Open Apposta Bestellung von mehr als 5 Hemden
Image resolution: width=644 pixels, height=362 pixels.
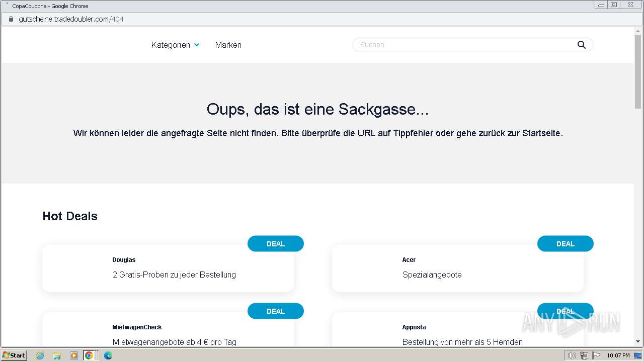tap(462, 342)
